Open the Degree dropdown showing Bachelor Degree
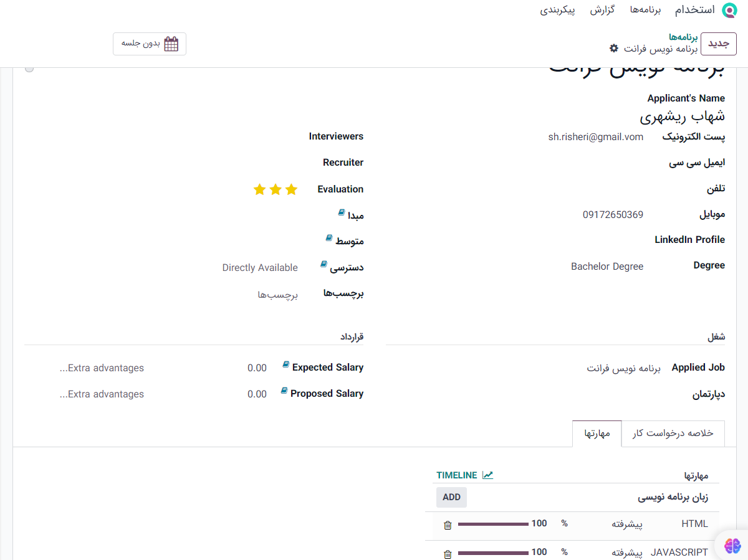 (607, 266)
